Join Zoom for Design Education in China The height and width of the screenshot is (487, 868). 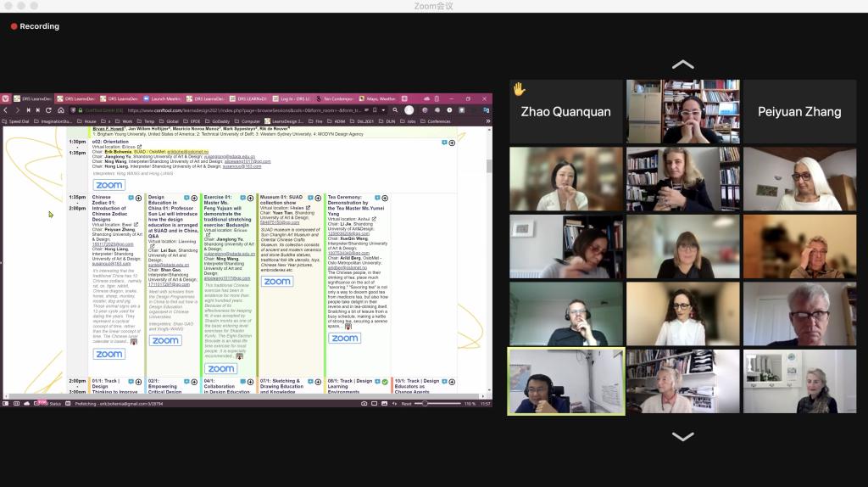165,340
